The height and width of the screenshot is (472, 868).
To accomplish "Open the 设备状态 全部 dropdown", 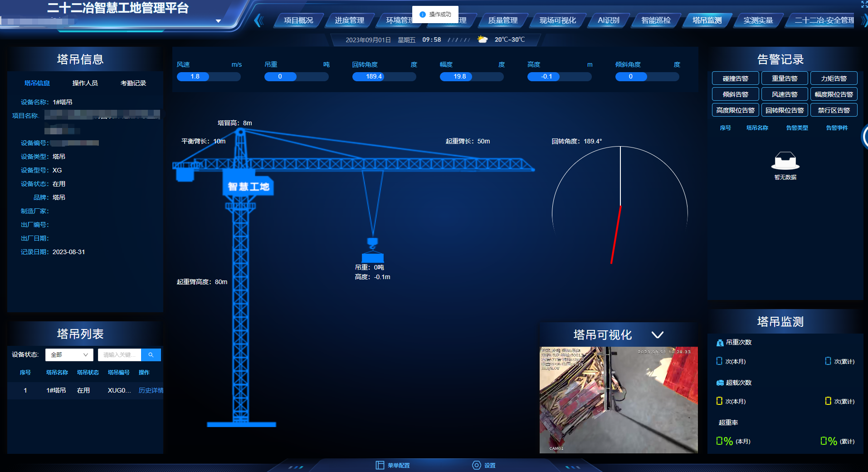I will point(69,355).
